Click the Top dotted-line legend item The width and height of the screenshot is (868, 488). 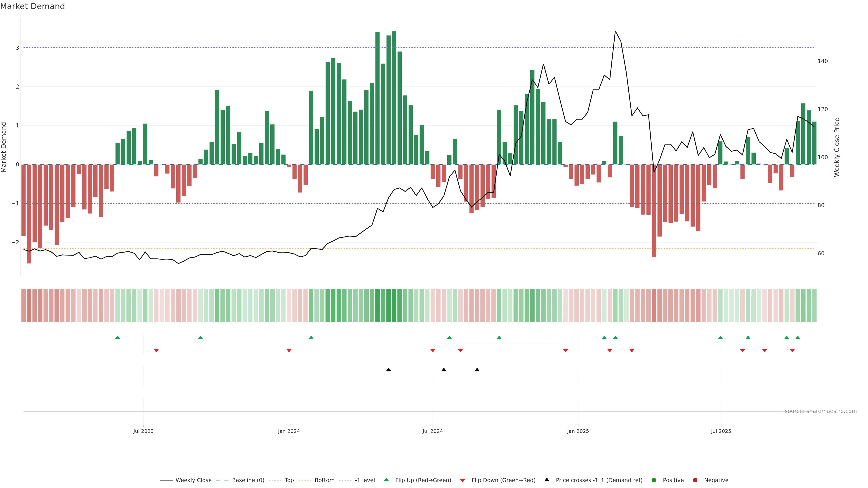pos(289,480)
